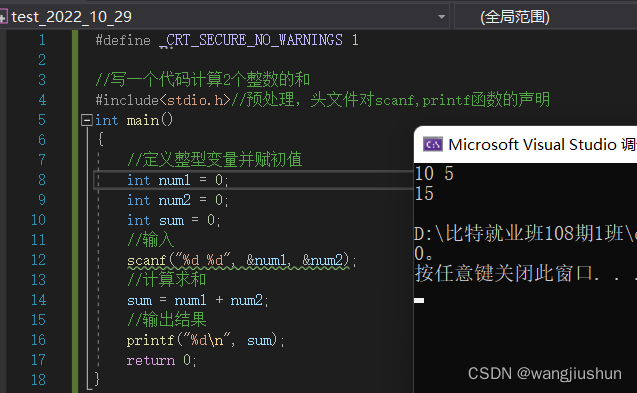Click the comment //写一个代码计算2个整数的和

(203, 80)
